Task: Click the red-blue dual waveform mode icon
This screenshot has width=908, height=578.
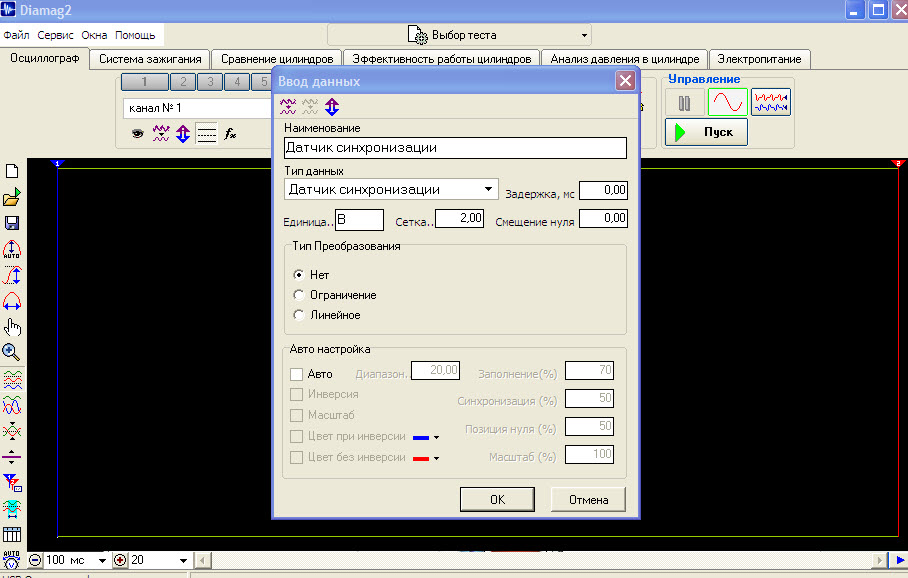Action: (771, 103)
